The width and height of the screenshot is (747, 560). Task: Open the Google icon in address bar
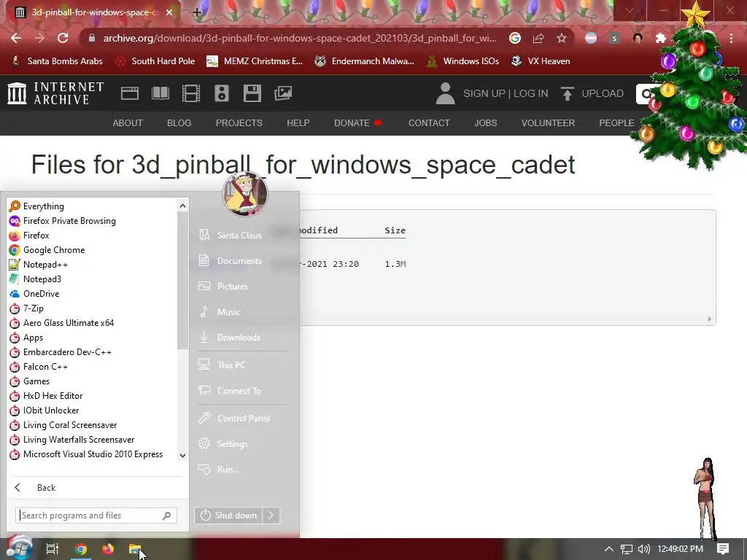(x=514, y=38)
